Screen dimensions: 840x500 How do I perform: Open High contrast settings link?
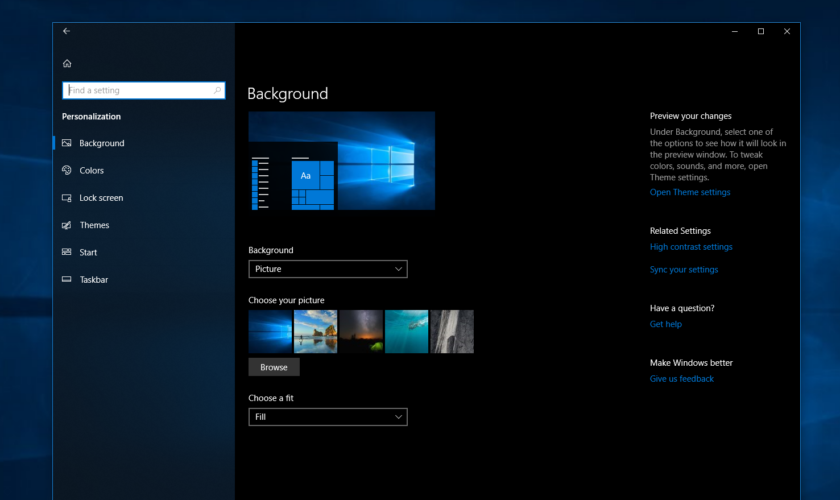point(690,247)
